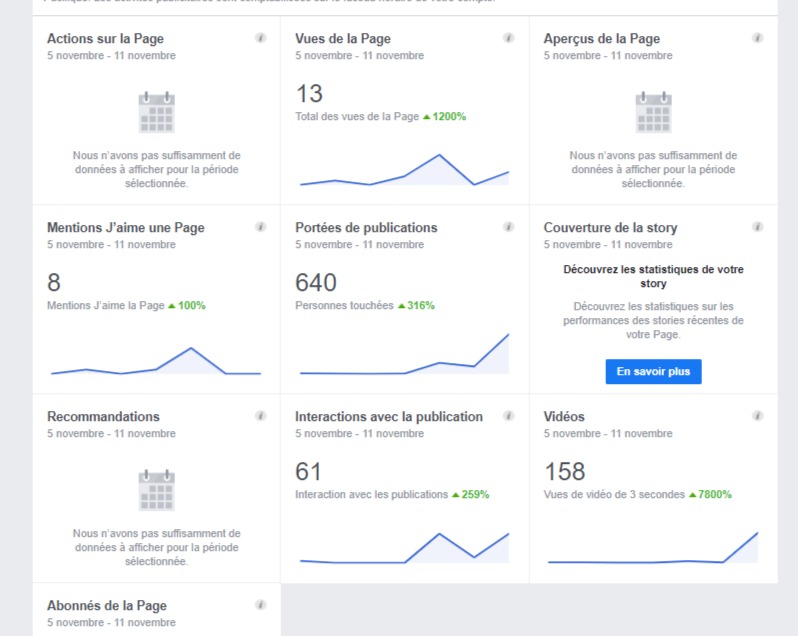Click the video views line chart

[x=652, y=550]
